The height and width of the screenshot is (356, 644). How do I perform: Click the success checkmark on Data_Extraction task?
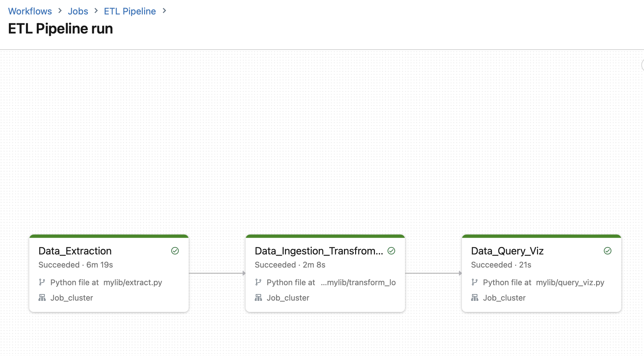pyautogui.click(x=175, y=251)
